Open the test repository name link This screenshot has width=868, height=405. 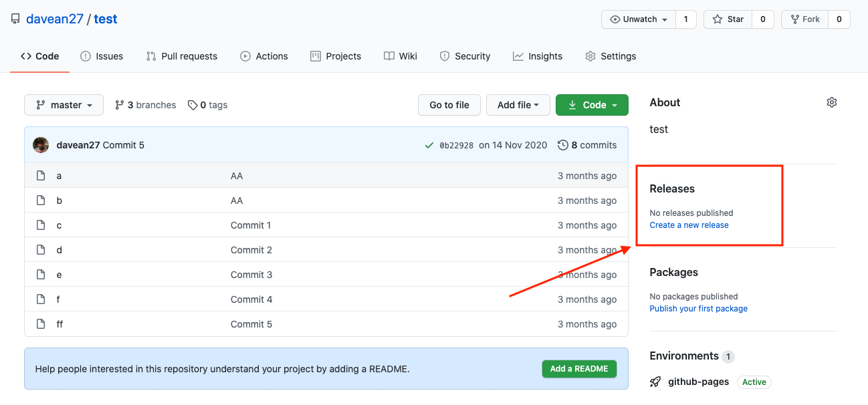[x=106, y=19]
